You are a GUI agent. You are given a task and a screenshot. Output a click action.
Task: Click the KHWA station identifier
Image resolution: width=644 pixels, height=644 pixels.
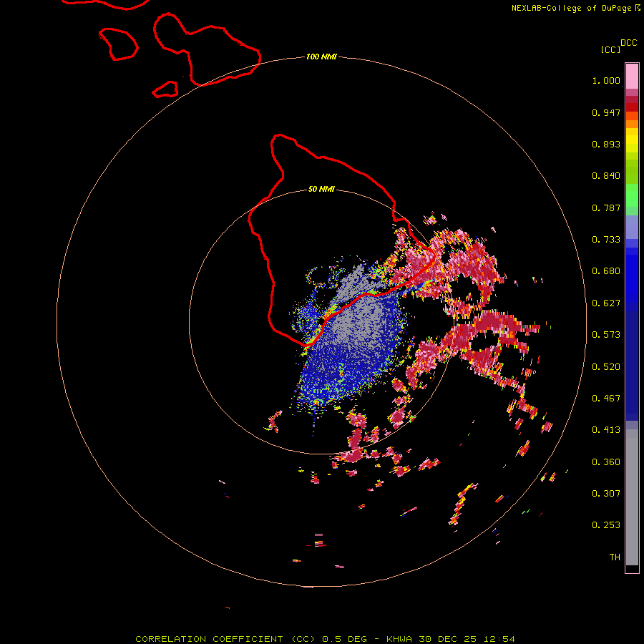399,639
